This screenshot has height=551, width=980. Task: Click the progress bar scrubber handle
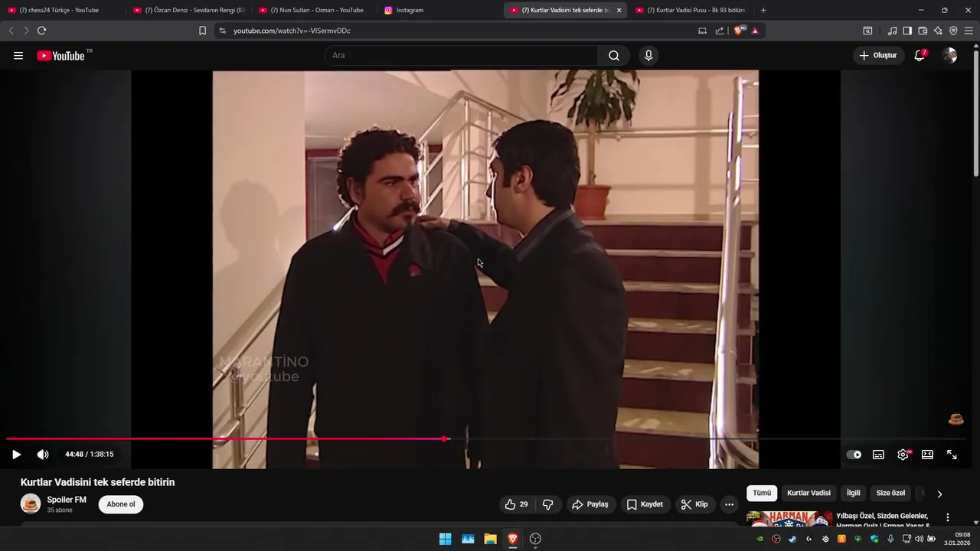(x=444, y=439)
